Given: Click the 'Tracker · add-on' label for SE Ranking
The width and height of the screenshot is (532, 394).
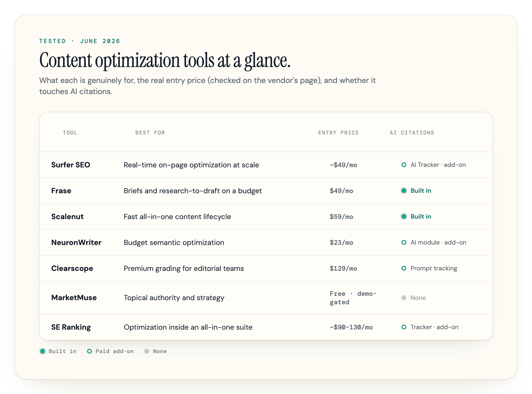Looking at the screenshot, I should coord(435,327).
